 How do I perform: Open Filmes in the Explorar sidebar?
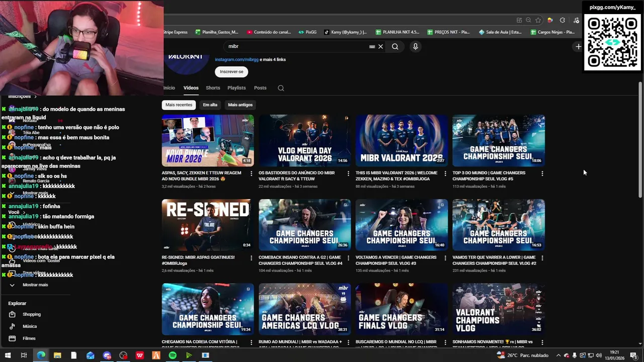click(x=29, y=338)
